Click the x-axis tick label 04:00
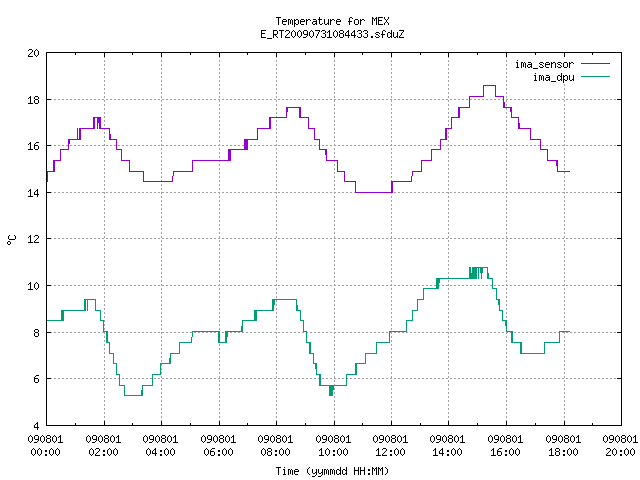Screen dimensions: 640x480 click(160, 452)
